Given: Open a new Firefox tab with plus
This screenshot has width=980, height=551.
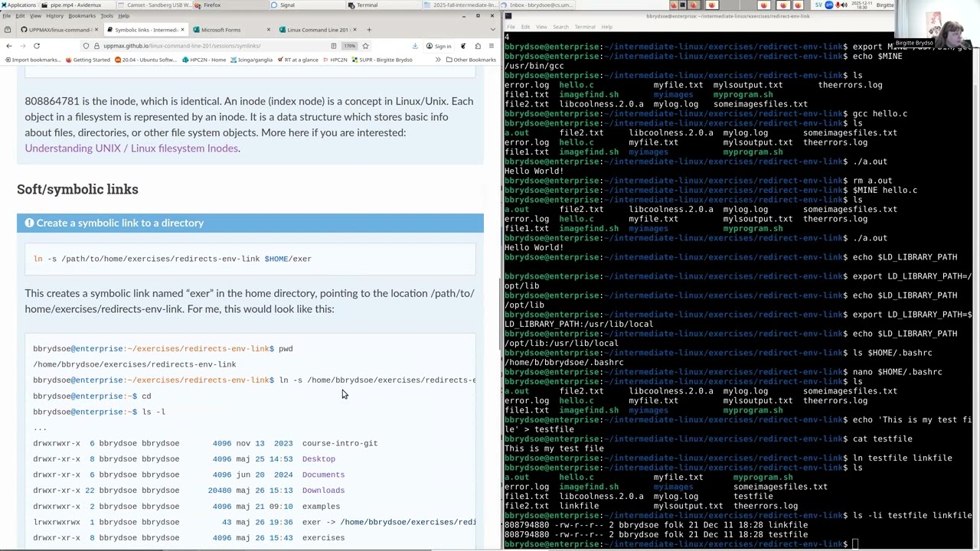Looking at the screenshot, I should coord(368,30).
